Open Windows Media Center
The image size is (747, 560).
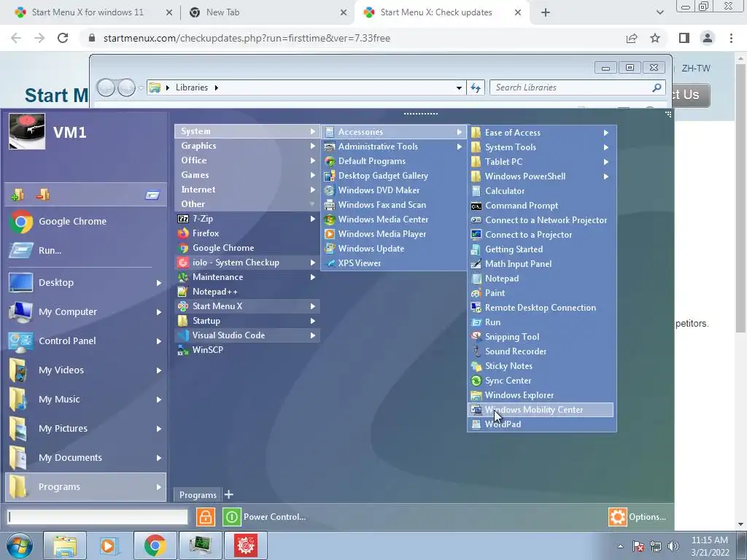(393, 219)
